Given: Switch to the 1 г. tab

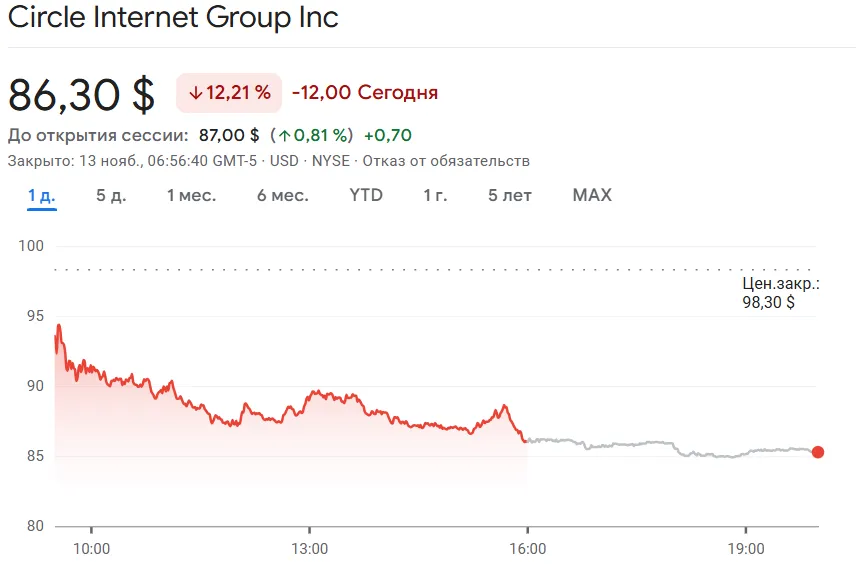Looking at the screenshot, I should point(435,195).
